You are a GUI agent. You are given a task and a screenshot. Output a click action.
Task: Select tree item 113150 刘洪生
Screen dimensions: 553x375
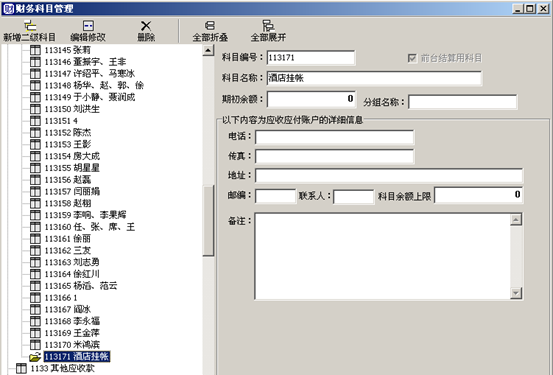(x=72, y=109)
